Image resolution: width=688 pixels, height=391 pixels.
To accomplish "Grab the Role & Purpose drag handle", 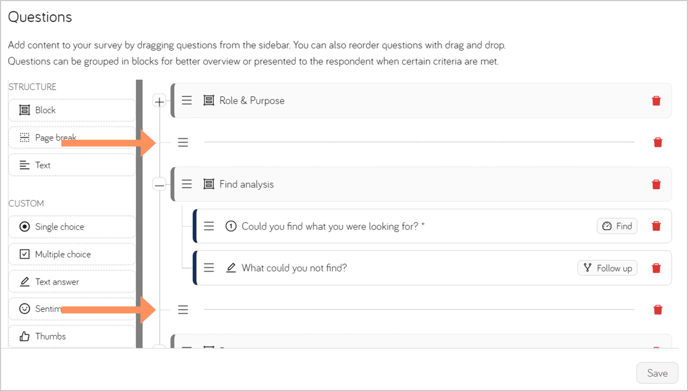I will point(186,100).
